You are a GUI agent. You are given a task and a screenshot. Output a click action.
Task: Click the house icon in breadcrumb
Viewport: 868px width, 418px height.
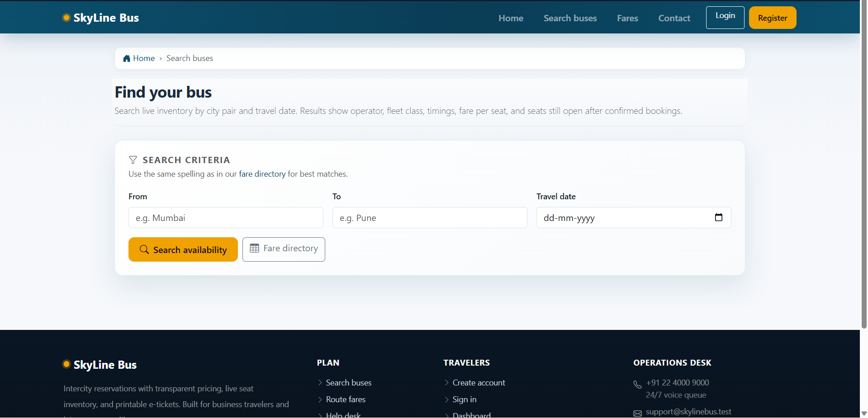click(x=127, y=58)
